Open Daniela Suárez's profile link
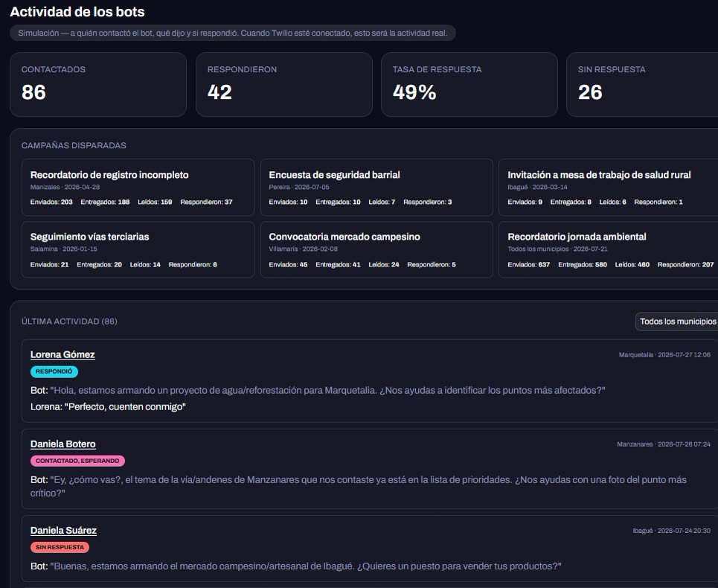Screen dimensions: 718x588 click(x=64, y=530)
